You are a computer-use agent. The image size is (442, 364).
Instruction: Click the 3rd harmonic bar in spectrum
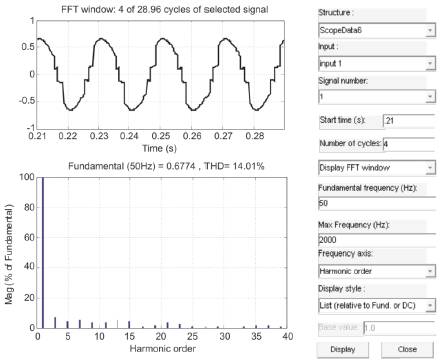55,322
